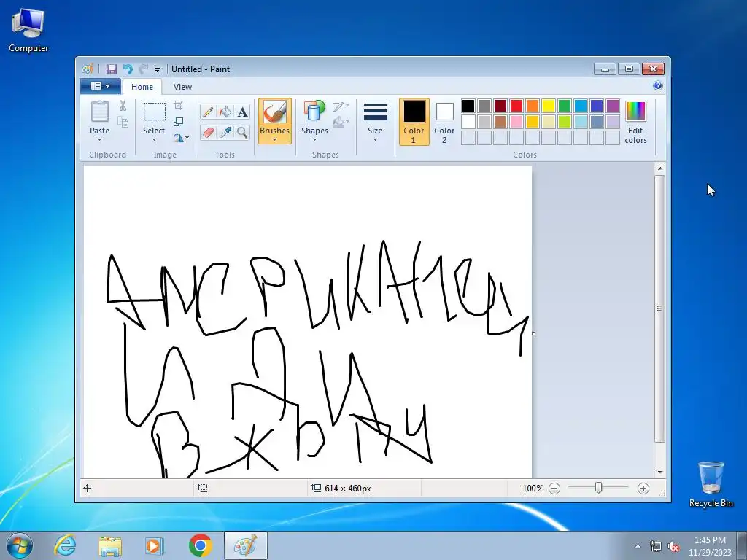Open the Size line thickness dropdown

(x=375, y=121)
